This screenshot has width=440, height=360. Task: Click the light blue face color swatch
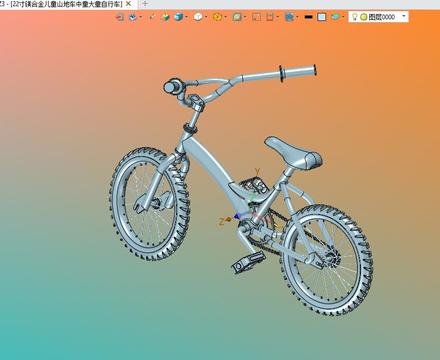point(322,17)
